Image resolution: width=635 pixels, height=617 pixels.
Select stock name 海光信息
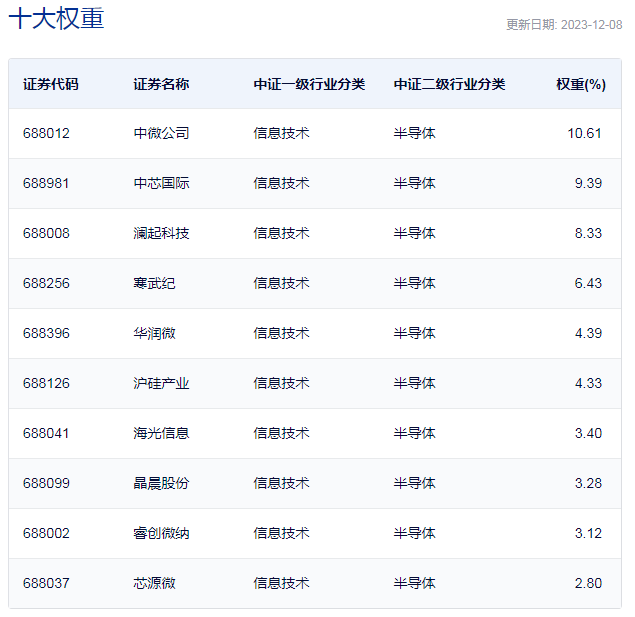tap(161, 433)
